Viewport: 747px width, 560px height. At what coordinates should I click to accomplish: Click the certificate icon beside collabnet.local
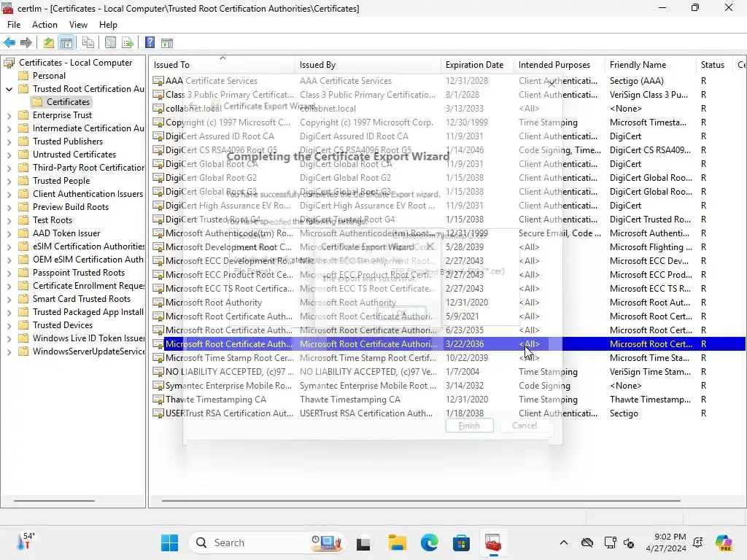tap(158, 109)
